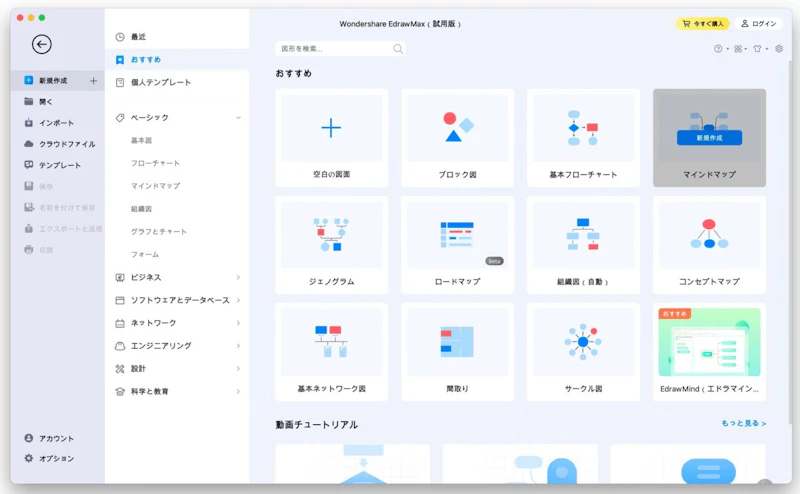Viewport: 800px width, 494px height.
Task: Open the ジェノグラム template
Action: click(x=332, y=245)
